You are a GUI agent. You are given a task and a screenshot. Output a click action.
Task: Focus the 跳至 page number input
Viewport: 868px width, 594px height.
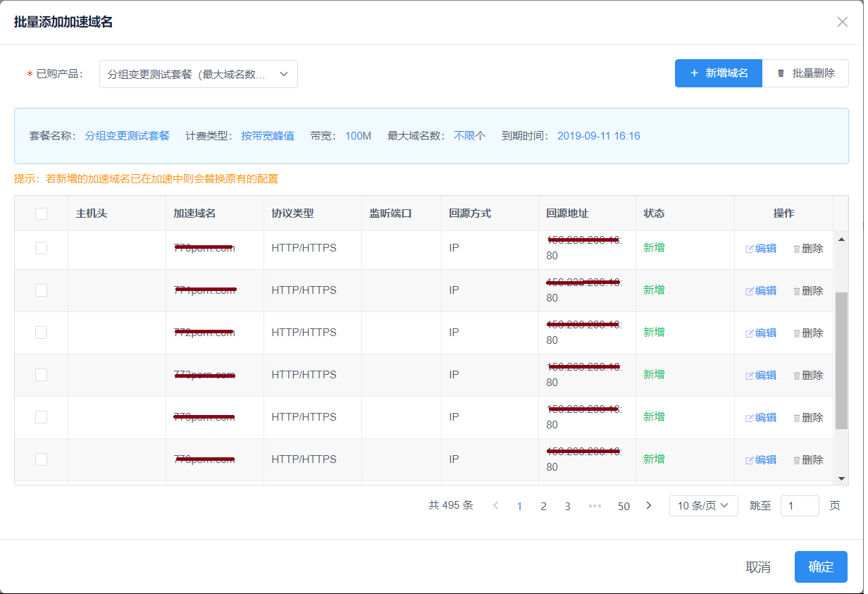click(x=800, y=506)
